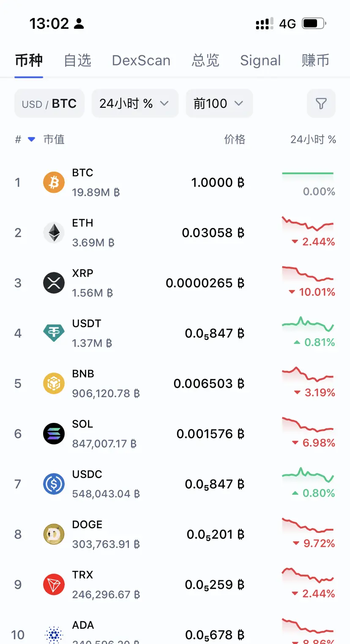Tap the Dogecoin logo

(x=54, y=534)
